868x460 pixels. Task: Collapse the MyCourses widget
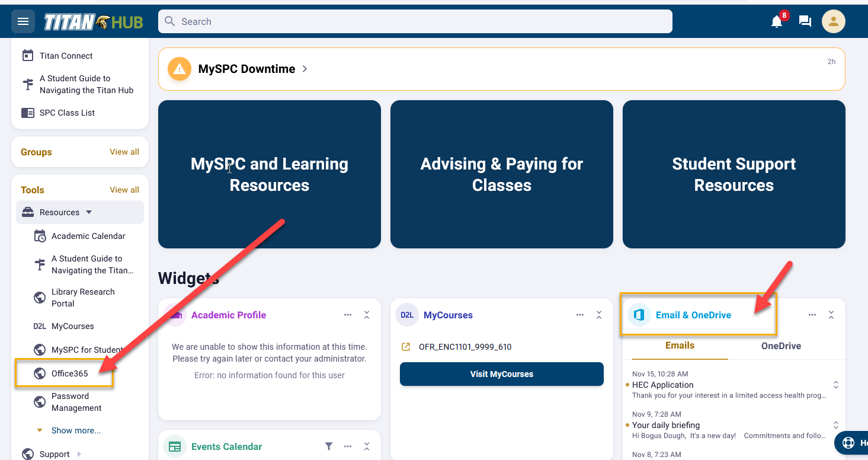(x=598, y=315)
